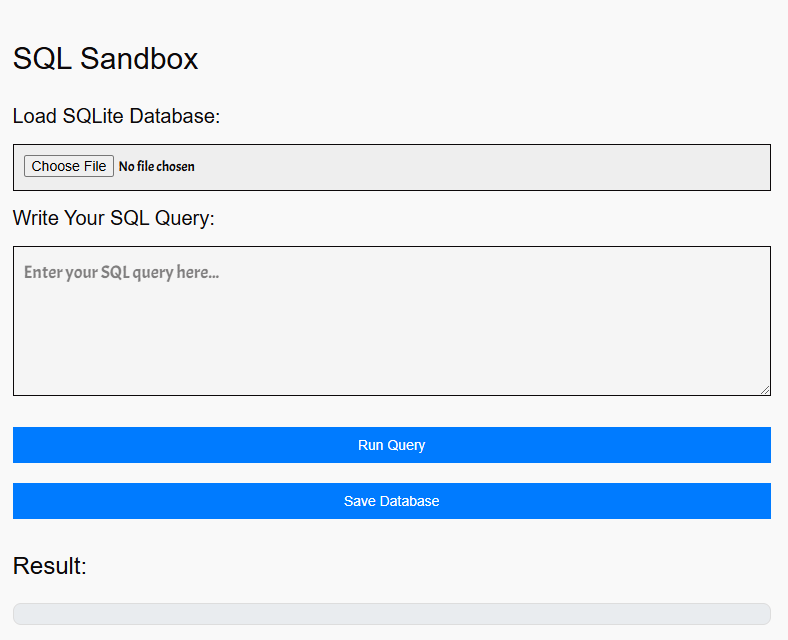788x640 pixels.
Task: Save the database
Action: (x=392, y=501)
